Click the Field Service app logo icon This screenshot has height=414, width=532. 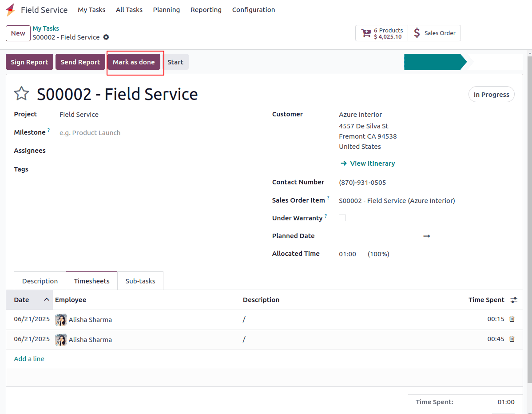(10, 10)
